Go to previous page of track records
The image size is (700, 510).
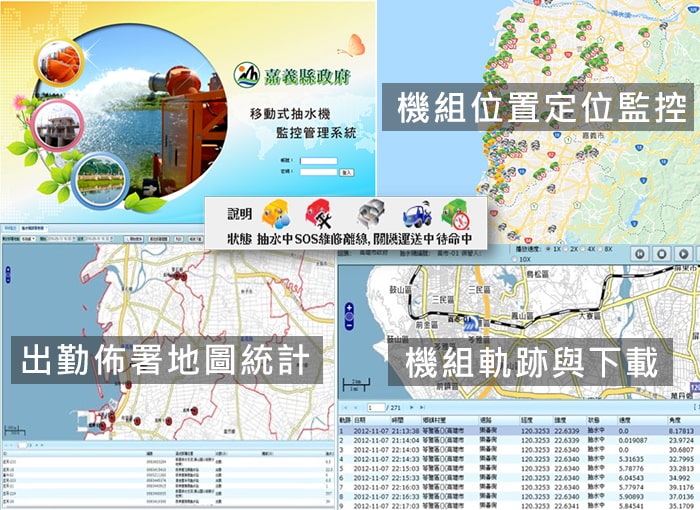(356, 407)
